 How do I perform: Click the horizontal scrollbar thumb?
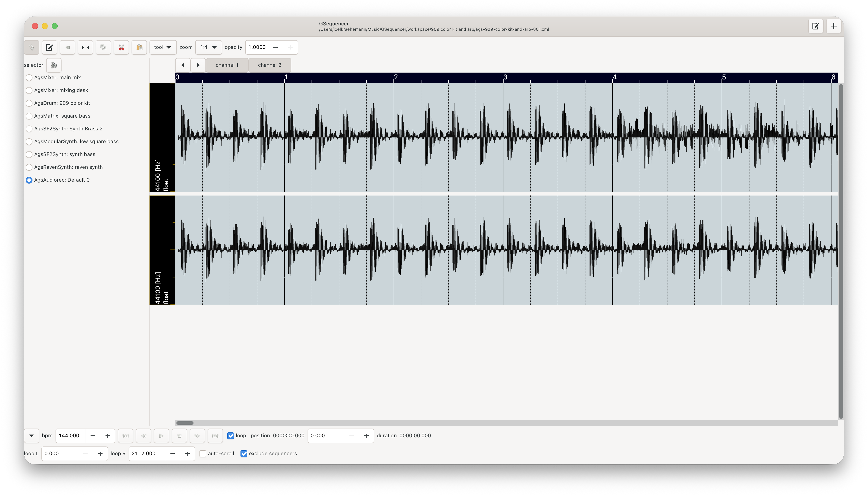click(185, 423)
